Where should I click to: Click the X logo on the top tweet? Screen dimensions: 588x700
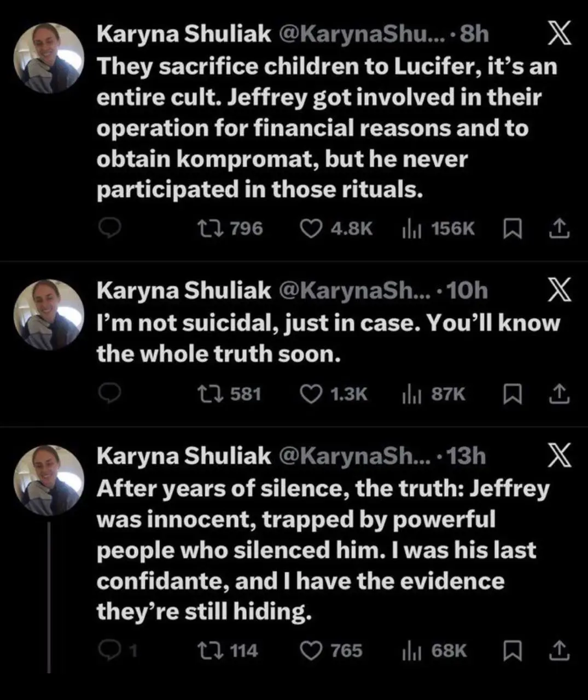tap(559, 34)
